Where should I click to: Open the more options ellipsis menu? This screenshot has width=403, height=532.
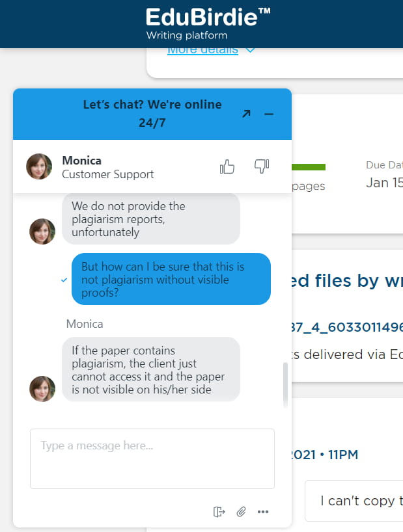(263, 512)
